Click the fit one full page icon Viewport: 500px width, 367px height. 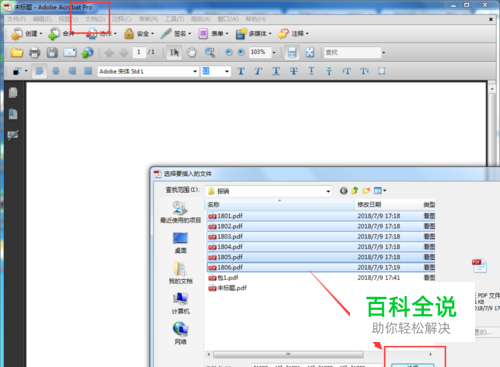pyautogui.click(x=310, y=53)
